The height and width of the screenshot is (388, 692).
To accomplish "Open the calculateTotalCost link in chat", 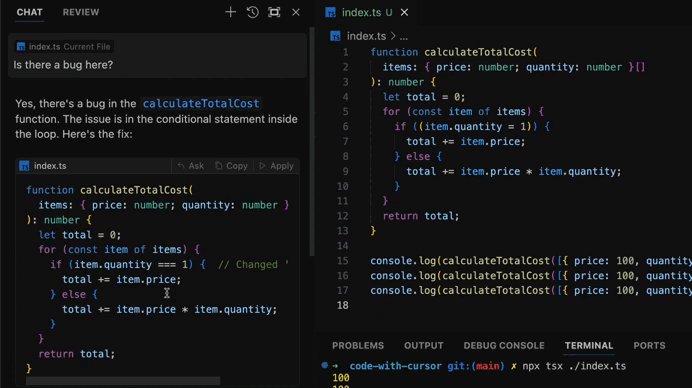I will click(201, 104).
